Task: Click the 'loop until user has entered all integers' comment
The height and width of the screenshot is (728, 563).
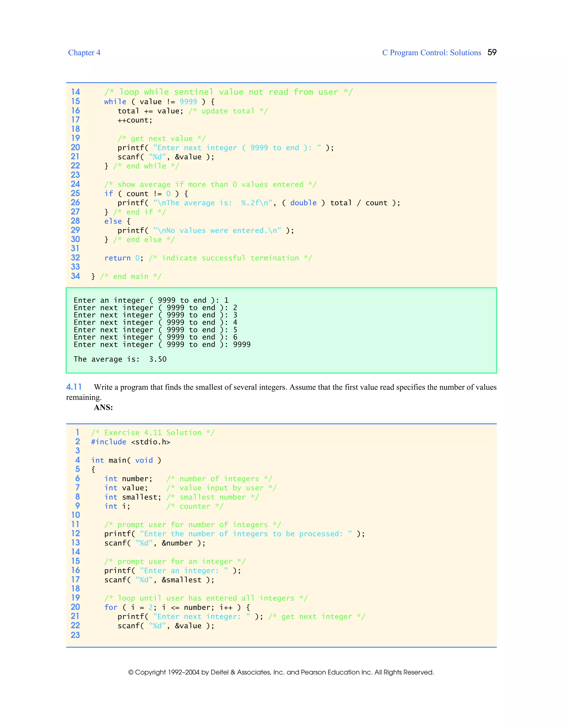Action: pos(206,598)
